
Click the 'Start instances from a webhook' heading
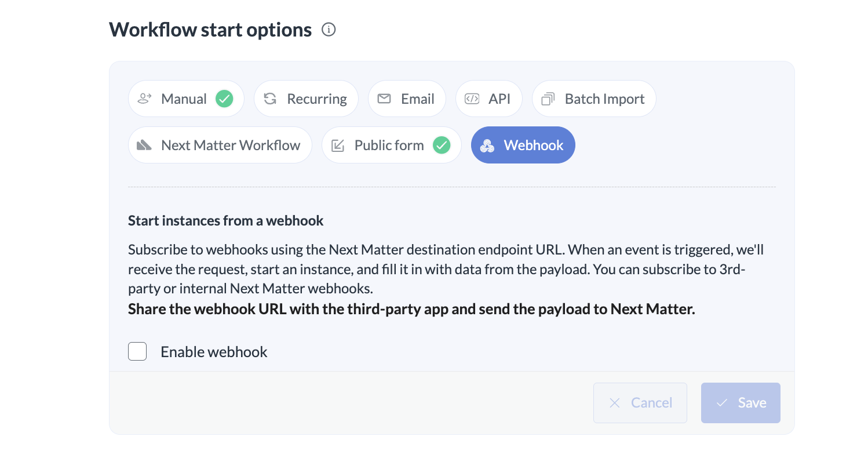point(226,220)
